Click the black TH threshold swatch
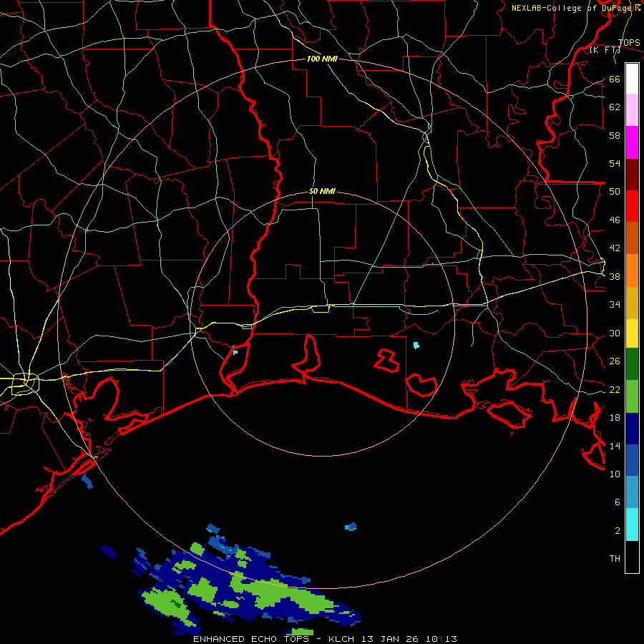 [x=632, y=557]
